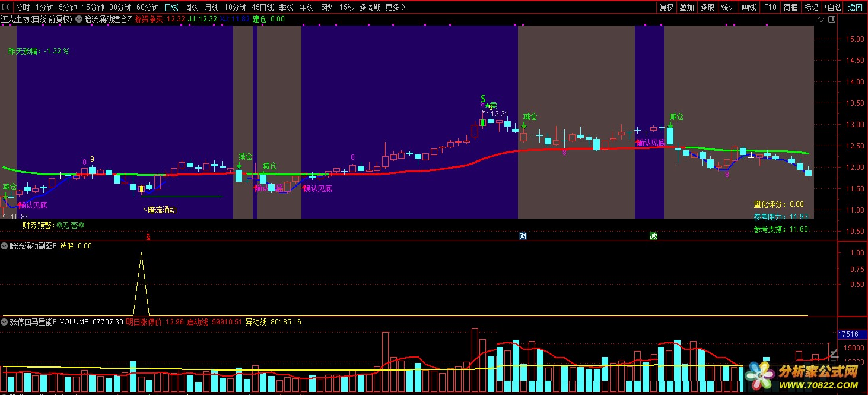Viewport: 868px width, 395px height.
Task: Open dropdown arrow beside 暗流涌动副图F indicator
Action: coord(5,246)
